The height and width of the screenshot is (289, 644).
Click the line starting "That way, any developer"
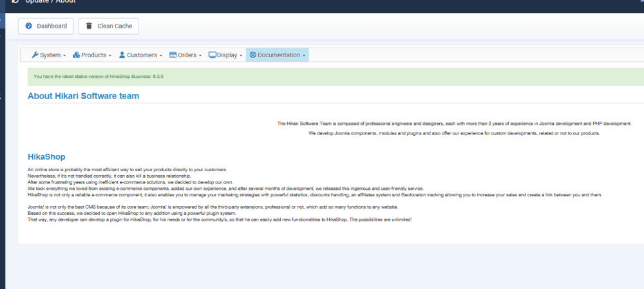[x=220, y=219]
